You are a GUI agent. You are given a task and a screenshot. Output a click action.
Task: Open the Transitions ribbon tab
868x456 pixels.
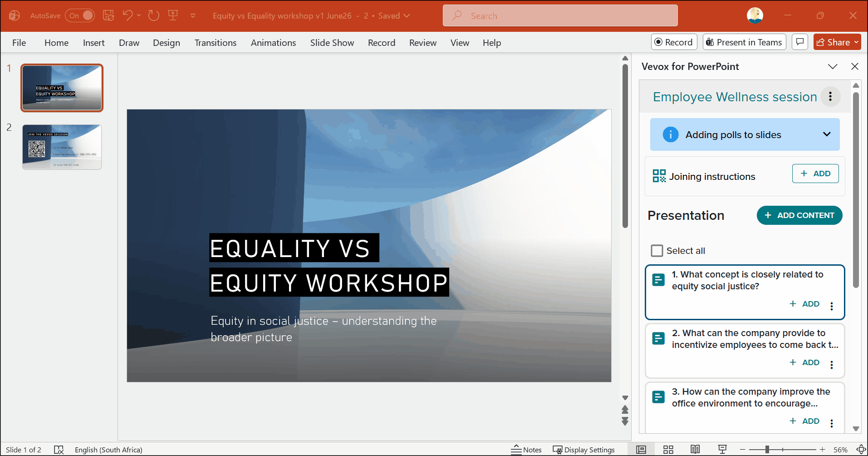216,43
